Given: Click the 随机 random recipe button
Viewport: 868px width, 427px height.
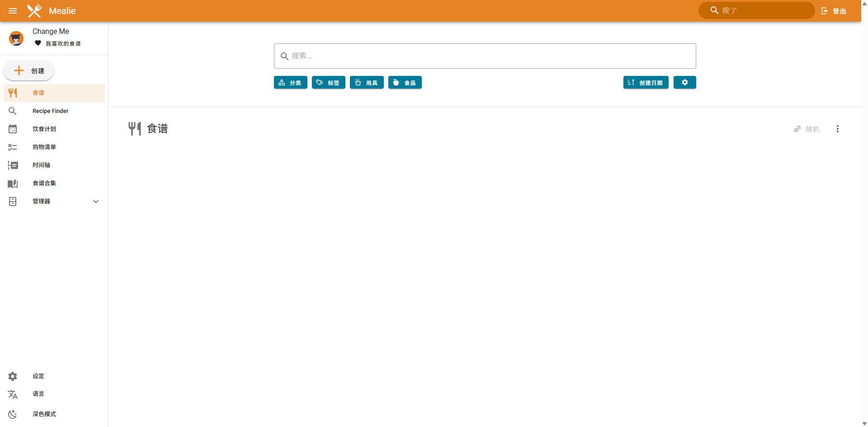Looking at the screenshot, I should click(x=807, y=129).
